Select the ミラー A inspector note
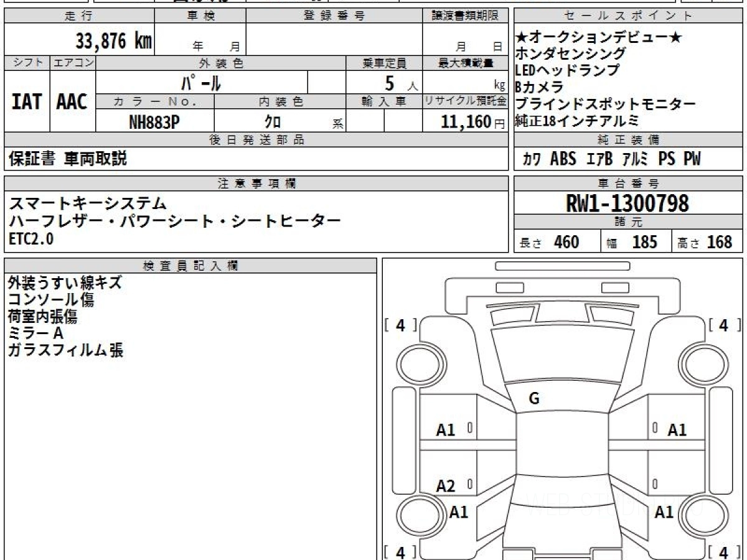The height and width of the screenshot is (560, 747). (x=35, y=334)
